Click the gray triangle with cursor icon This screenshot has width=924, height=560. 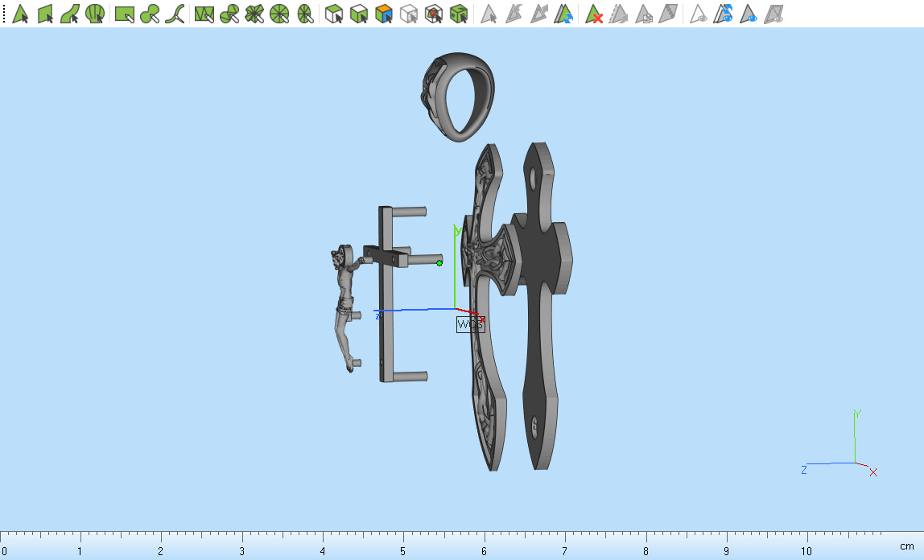click(x=488, y=14)
